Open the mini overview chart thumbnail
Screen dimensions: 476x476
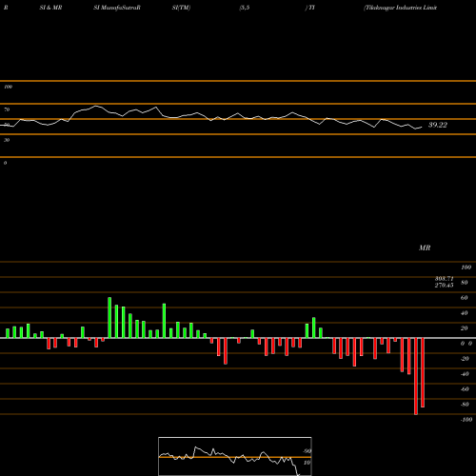pos(235,456)
